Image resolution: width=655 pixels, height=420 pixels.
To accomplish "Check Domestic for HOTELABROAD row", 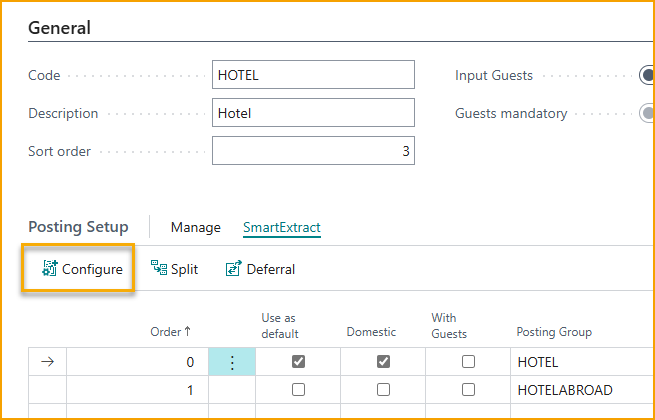I will (383, 390).
